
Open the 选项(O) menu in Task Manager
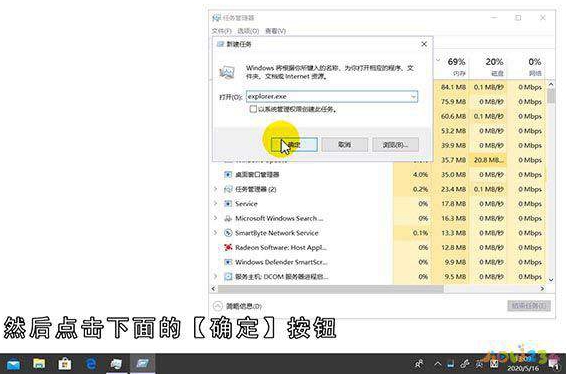tap(248, 31)
